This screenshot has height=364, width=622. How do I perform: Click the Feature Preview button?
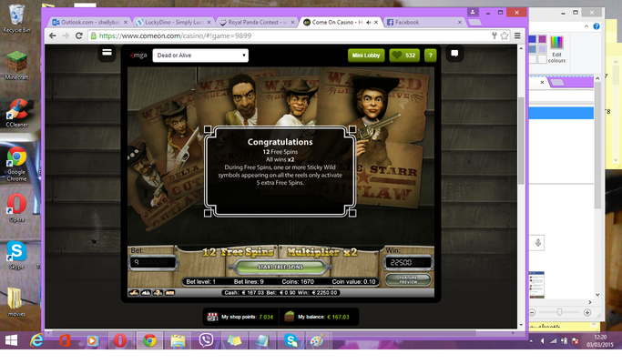pyautogui.click(x=408, y=280)
